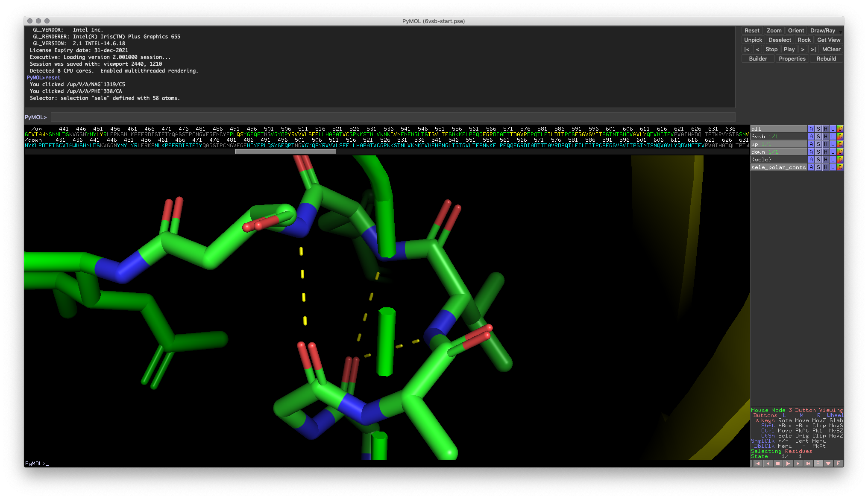Click Get View button
This screenshot has width=868, height=499.
(829, 40)
